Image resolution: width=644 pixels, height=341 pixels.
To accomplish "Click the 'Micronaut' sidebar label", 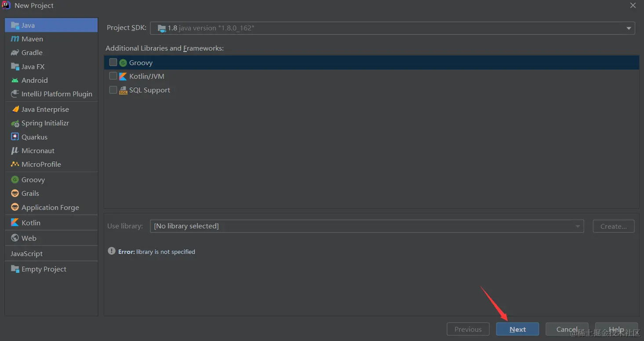I will tap(38, 150).
